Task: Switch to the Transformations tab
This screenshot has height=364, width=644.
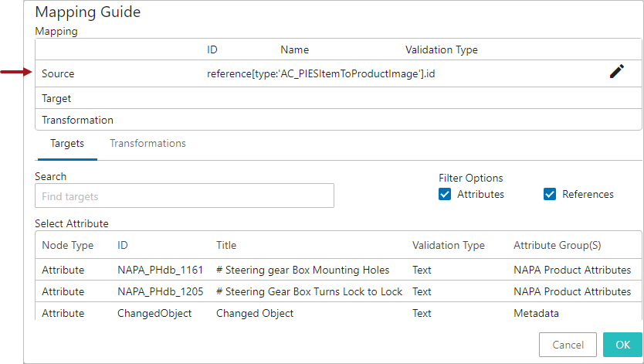Action: (147, 144)
